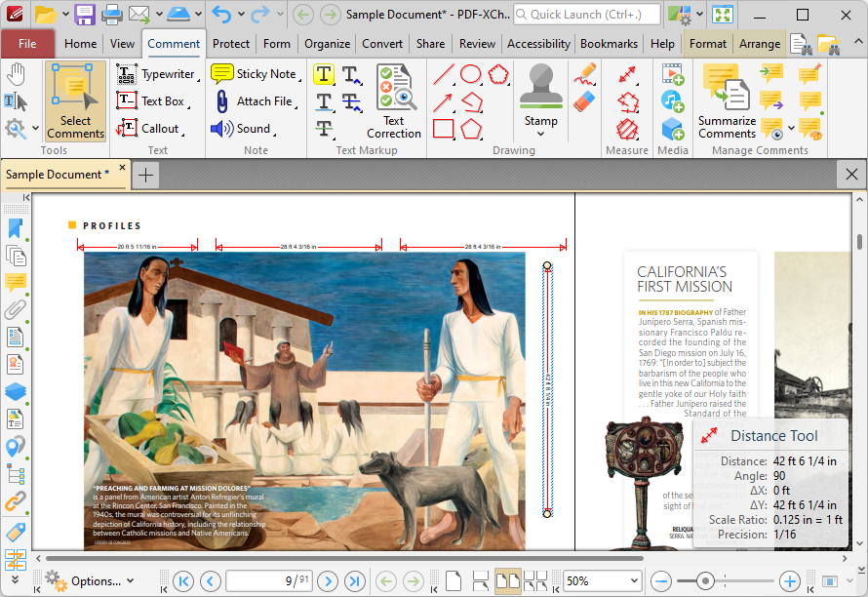
Task: Open the Layers side panel
Action: (16, 391)
